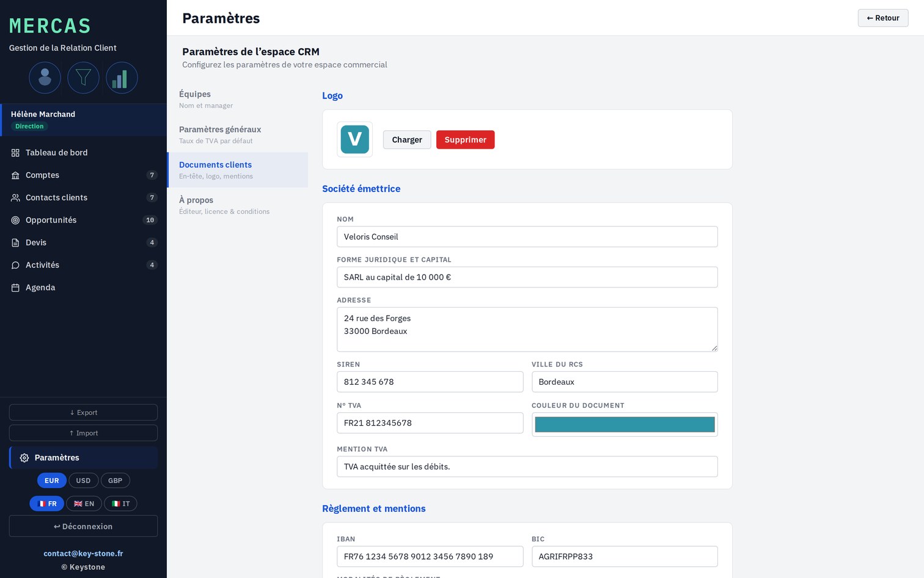Open Activités in the sidebar

83,265
